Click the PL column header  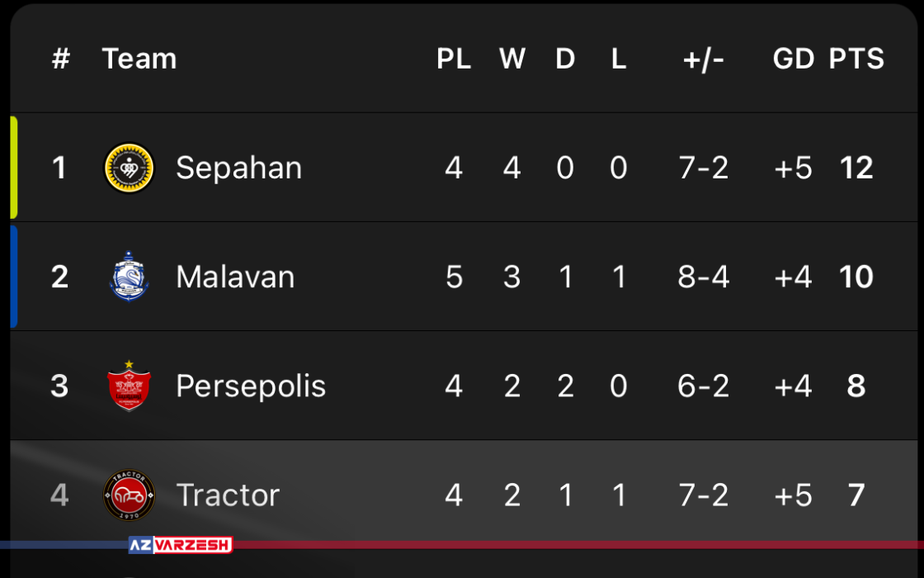(454, 59)
